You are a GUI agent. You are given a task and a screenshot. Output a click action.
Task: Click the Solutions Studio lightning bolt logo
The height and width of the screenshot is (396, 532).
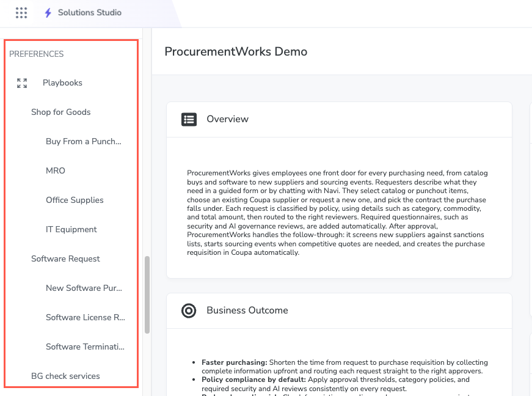[x=48, y=13]
